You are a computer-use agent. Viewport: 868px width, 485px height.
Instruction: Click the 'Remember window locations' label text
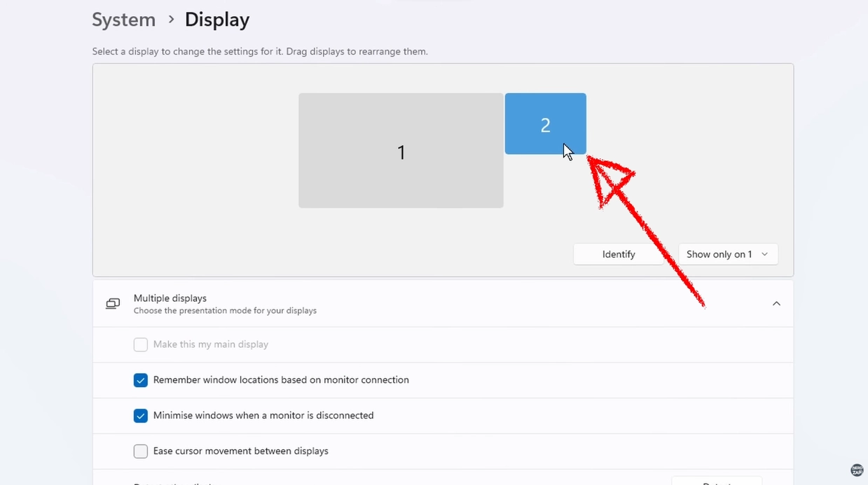[x=281, y=380]
